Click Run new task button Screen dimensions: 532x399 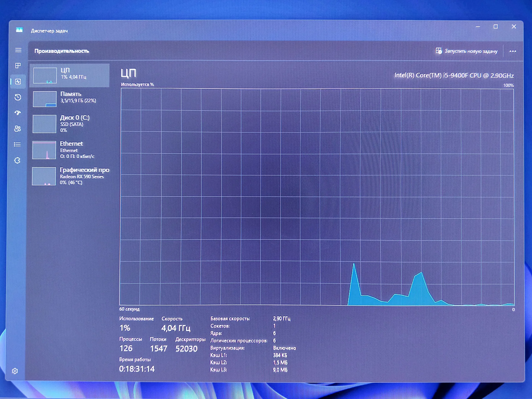point(467,51)
